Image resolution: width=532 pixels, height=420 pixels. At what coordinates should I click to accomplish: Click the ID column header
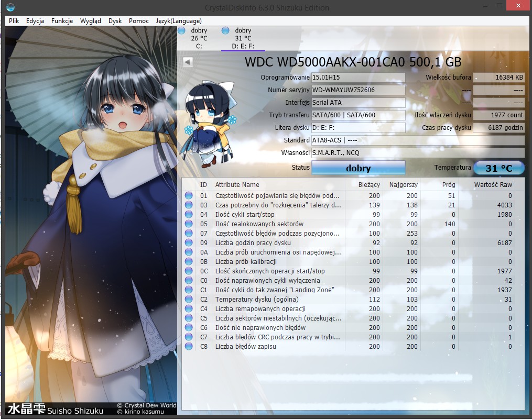[x=203, y=185]
